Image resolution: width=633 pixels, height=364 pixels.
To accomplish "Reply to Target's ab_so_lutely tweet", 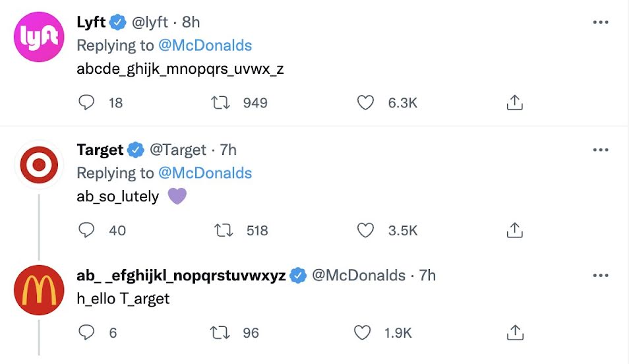I will 86,230.
